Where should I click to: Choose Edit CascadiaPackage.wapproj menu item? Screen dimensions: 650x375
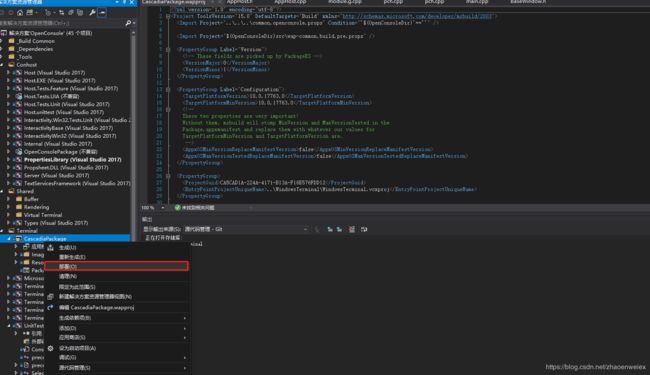[x=116, y=307]
